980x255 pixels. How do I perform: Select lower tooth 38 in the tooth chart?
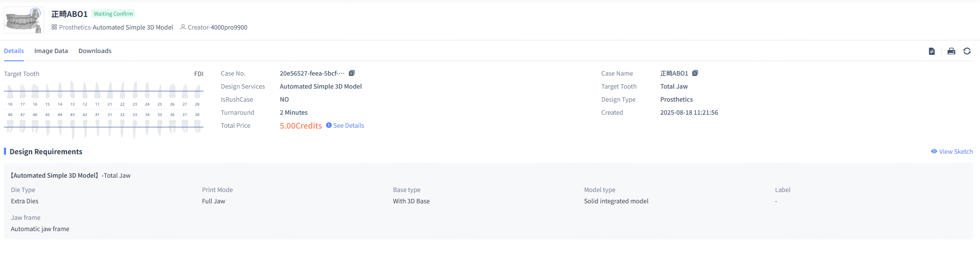point(197,125)
